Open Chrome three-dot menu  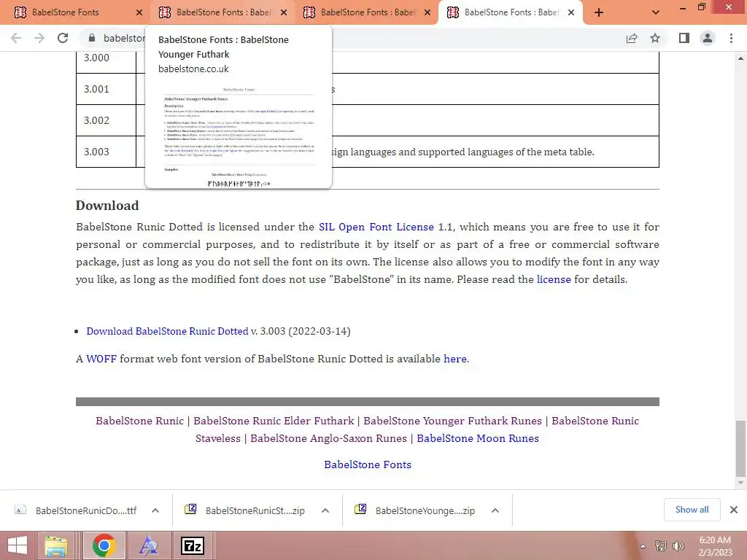(731, 38)
